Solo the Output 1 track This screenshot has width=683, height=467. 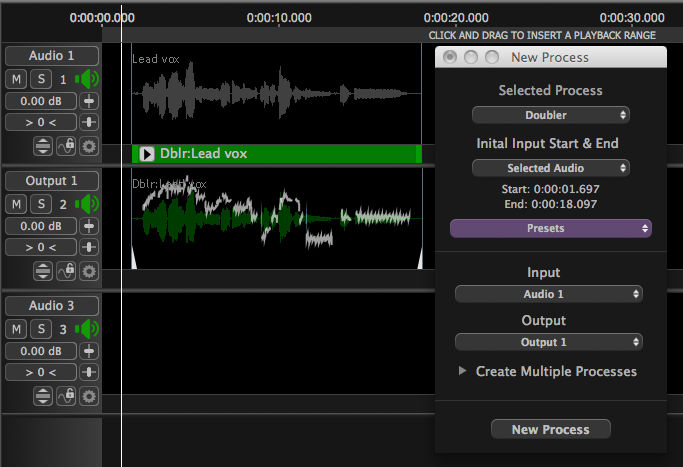[x=40, y=204]
